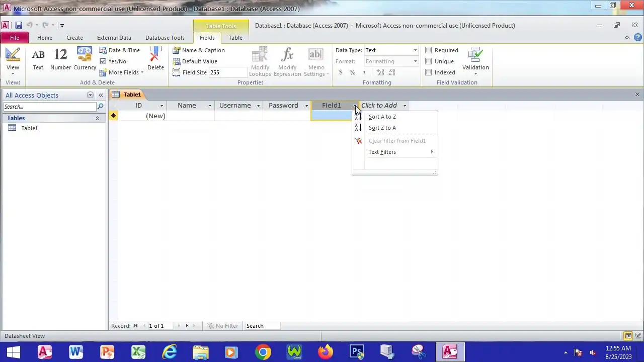Click the current record number box
Viewport: 644px width, 362px height.
tap(160, 326)
